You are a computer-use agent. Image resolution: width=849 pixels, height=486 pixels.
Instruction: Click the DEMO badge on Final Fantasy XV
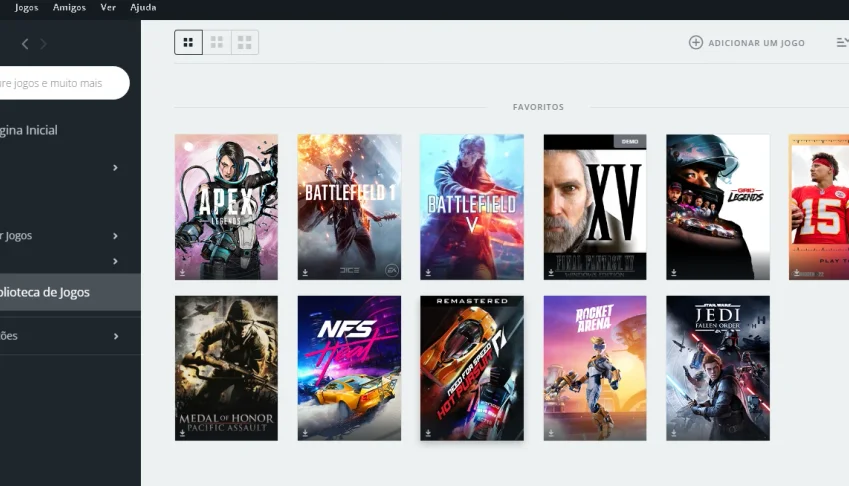tap(630, 141)
